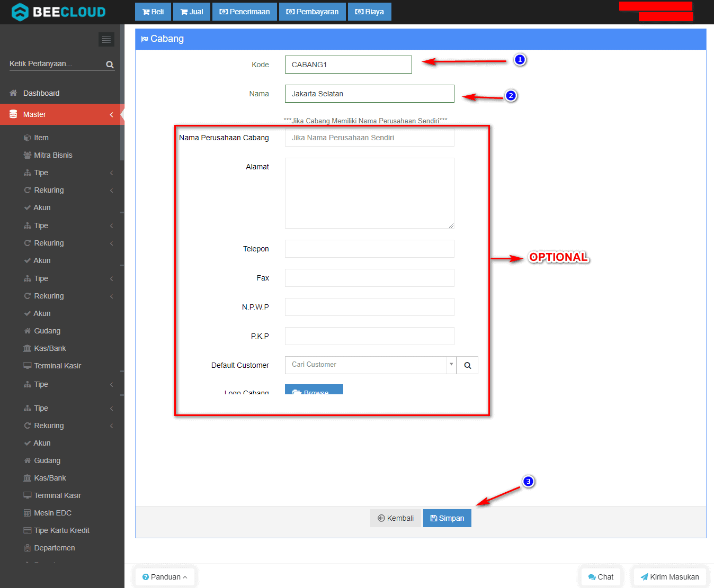Screen dimensions: 714x588
Task: Click the Default Customer search button
Action: [x=467, y=365]
